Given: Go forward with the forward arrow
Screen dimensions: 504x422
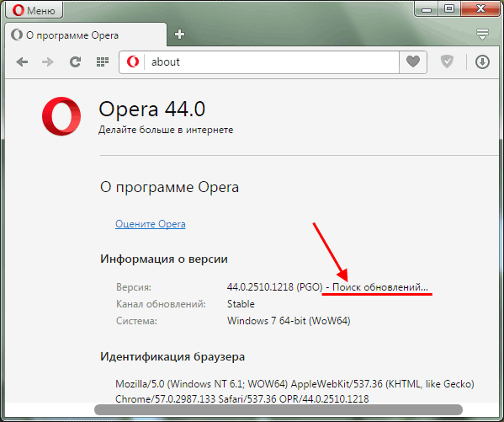Looking at the screenshot, I should click(48, 61).
